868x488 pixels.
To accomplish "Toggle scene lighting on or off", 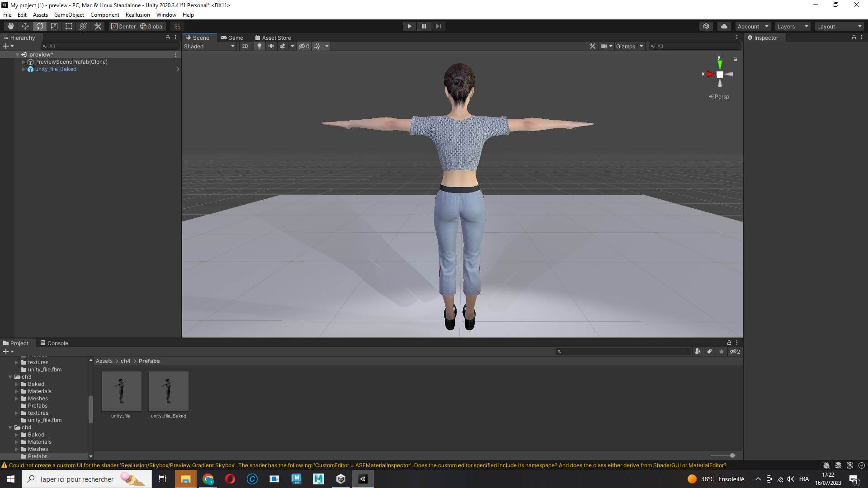I will (259, 46).
